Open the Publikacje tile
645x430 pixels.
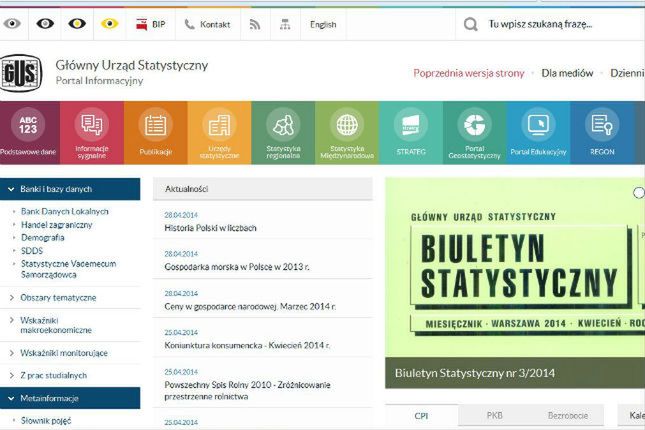click(x=155, y=133)
